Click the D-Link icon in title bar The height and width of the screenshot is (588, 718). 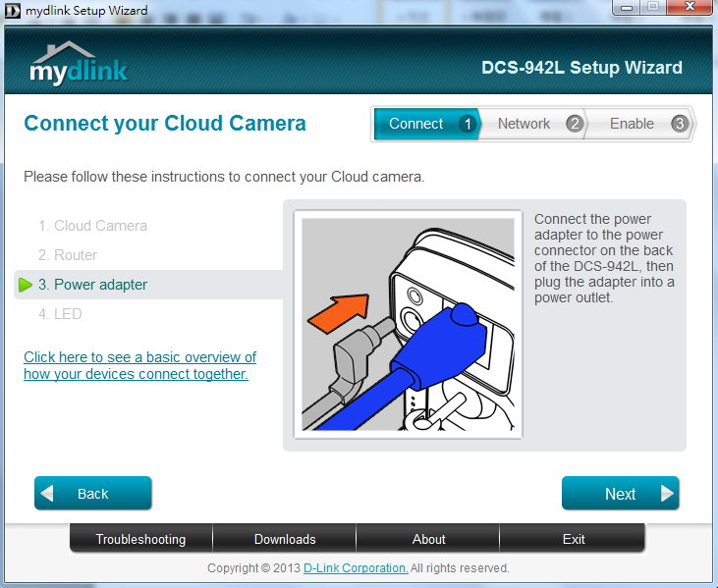pos(12,10)
